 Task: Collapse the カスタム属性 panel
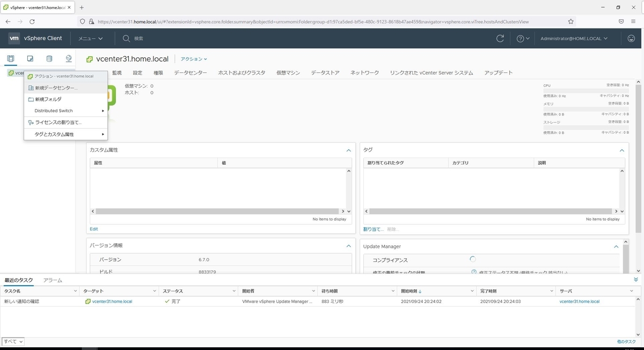(x=348, y=150)
